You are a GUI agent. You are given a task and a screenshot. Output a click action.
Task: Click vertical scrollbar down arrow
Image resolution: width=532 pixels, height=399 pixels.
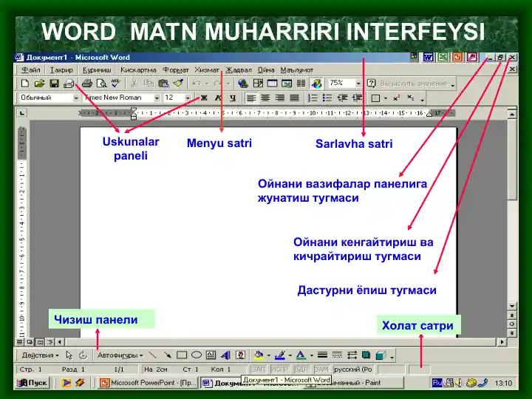coord(512,306)
